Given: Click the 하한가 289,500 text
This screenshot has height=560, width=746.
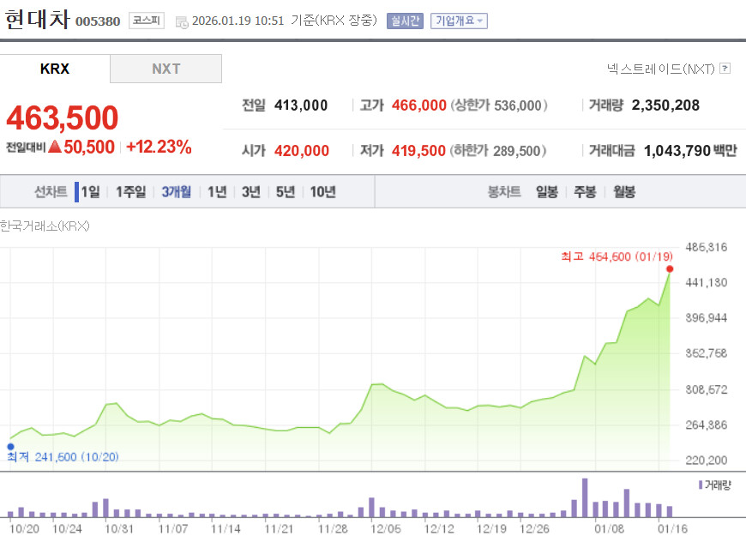Looking at the screenshot, I should 497,151.
